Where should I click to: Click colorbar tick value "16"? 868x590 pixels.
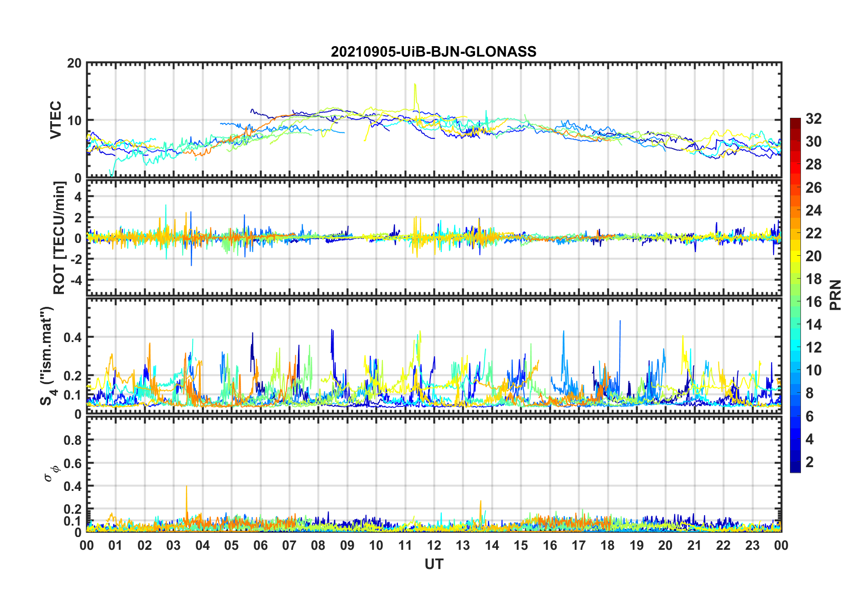pos(814,302)
